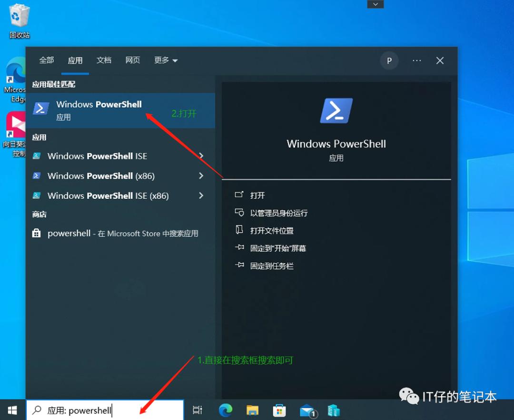Click the taskbar search input box
Image resolution: width=514 pixels, height=420 pixels.
pos(105,410)
